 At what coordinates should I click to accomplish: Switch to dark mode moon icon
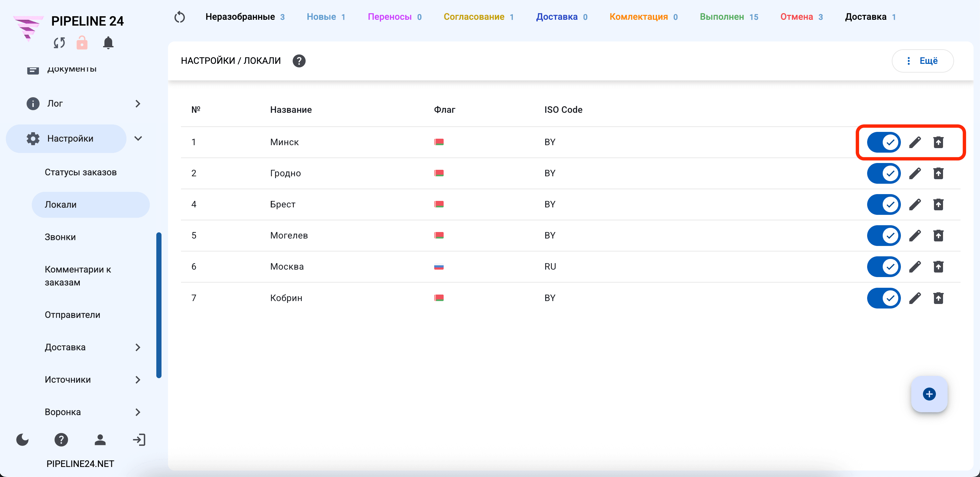point(22,440)
